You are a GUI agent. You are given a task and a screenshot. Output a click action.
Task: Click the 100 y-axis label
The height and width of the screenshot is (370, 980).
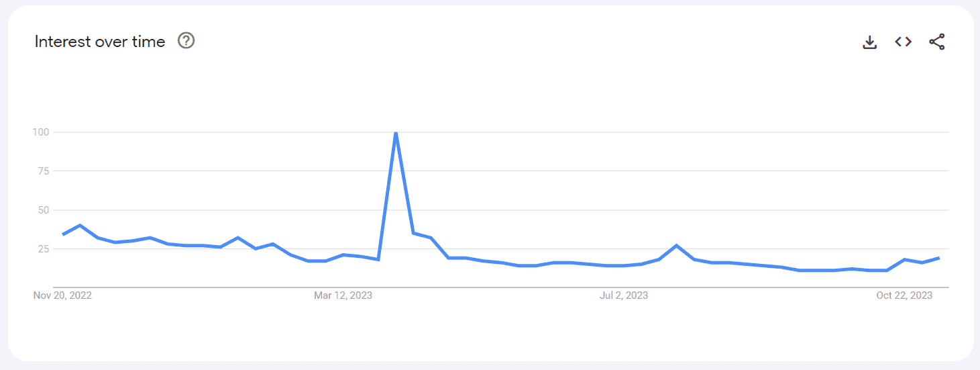(41, 132)
